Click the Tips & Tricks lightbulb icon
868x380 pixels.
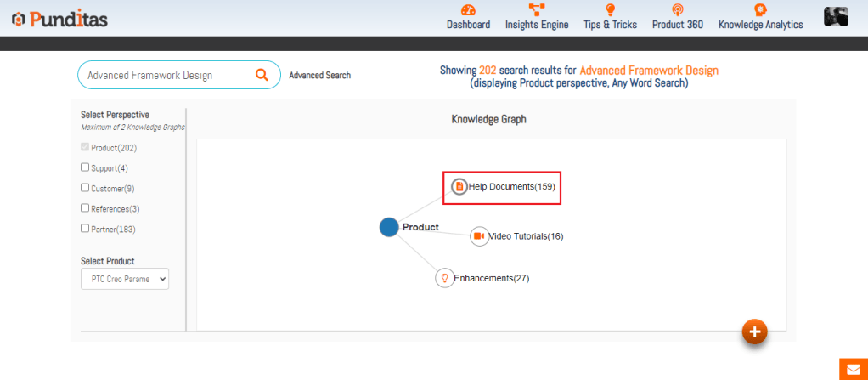point(610,10)
